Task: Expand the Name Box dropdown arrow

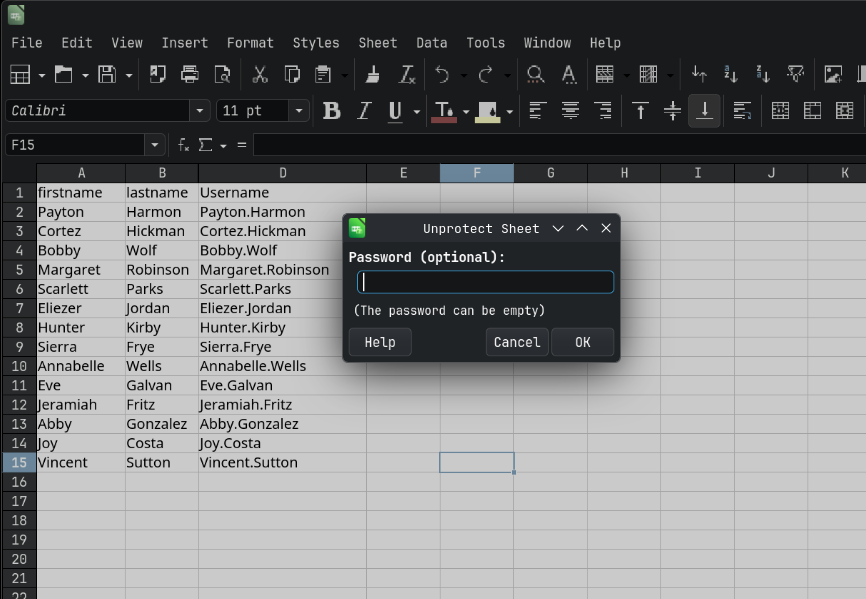Action: (154, 145)
